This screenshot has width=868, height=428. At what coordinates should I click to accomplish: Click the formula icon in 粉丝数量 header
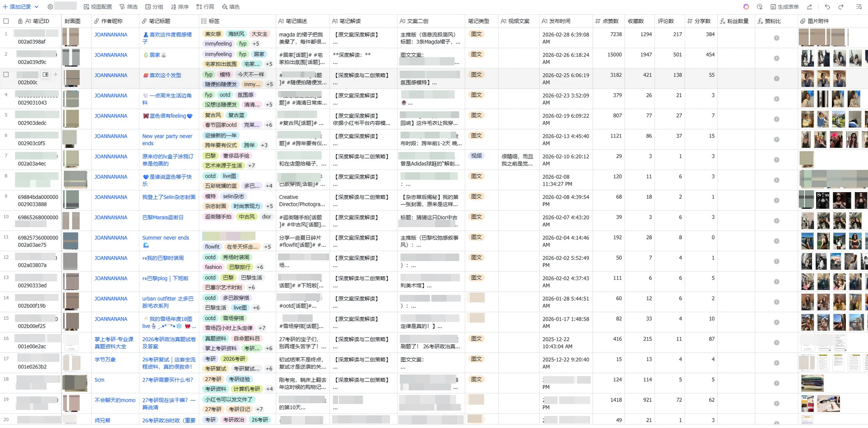(x=722, y=21)
